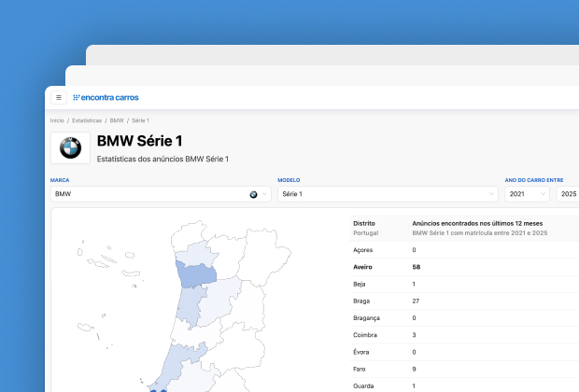The width and height of the screenshot is (579, 392).
Task: Open the Estatísticas breadcrumb link
Action: click(x=87, y=120)
